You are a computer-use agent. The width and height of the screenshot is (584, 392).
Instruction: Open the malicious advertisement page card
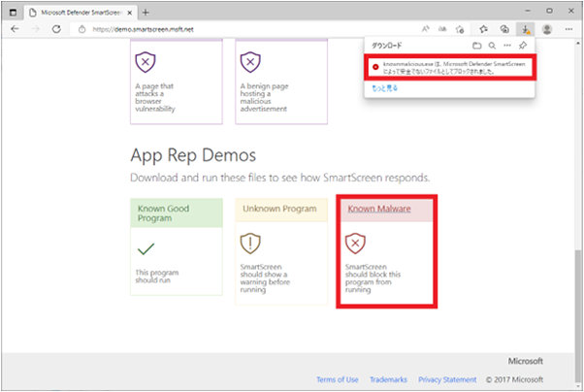(x=281, y=82)
